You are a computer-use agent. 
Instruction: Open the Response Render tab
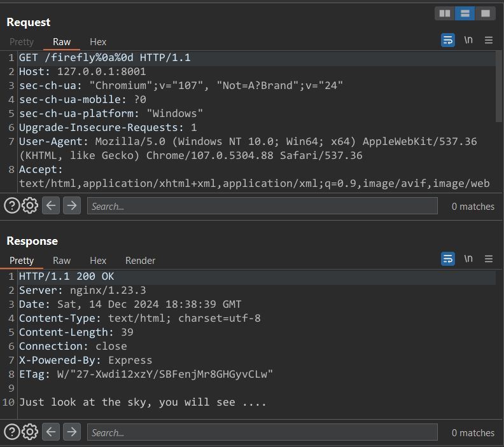(140, 261)
